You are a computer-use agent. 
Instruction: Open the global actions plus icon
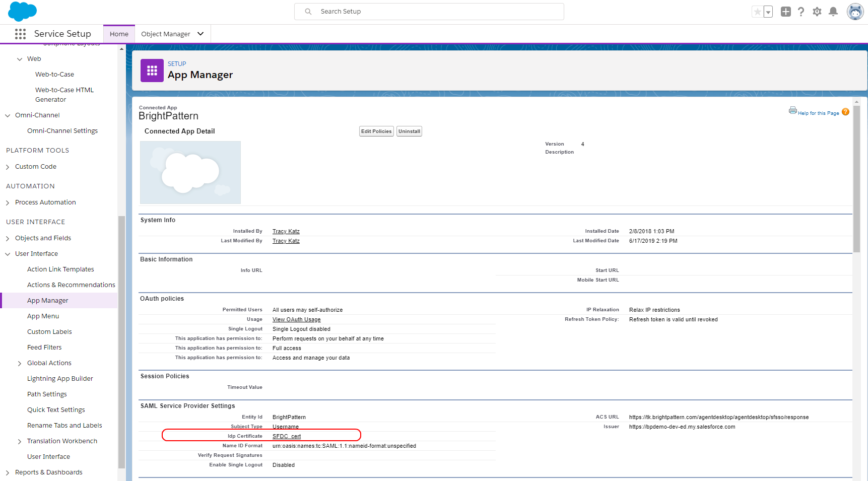[x=785, y=12]
